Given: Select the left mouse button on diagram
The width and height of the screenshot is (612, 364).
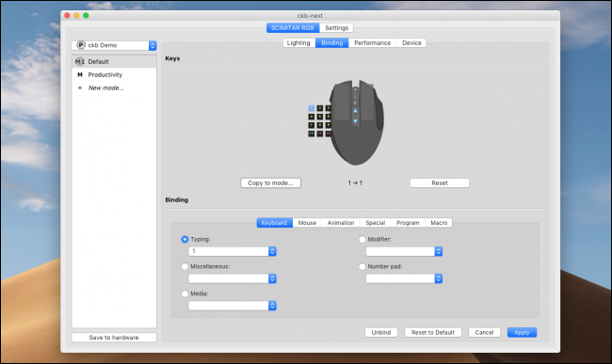Looking at the screenshot, I should click(342, 103).
